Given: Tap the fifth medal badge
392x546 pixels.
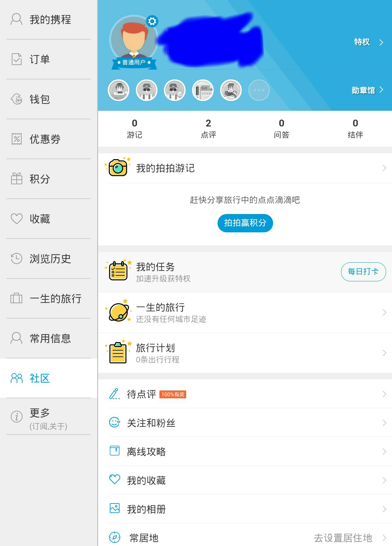Looking at the screenshot, I should (231, 90).
